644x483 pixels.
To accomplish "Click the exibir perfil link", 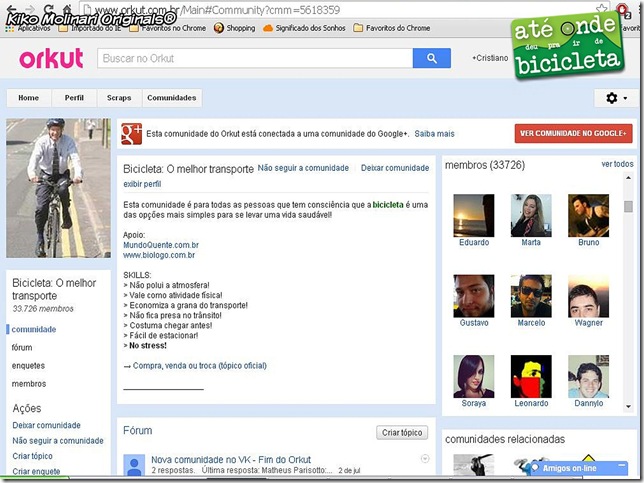I will pyautogui.click(x=142, y=184).
